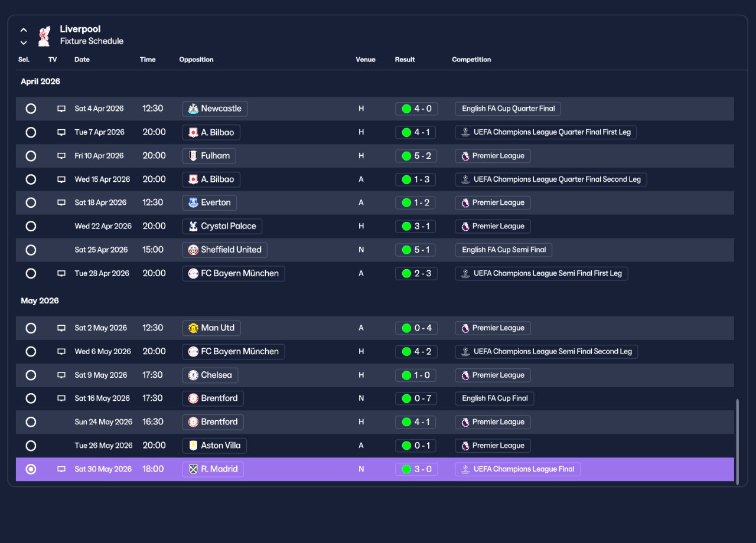The width and height of the screenshot is (756, 543).
Task: Open the Sheffield United opposition link
Action: point(224,250)
